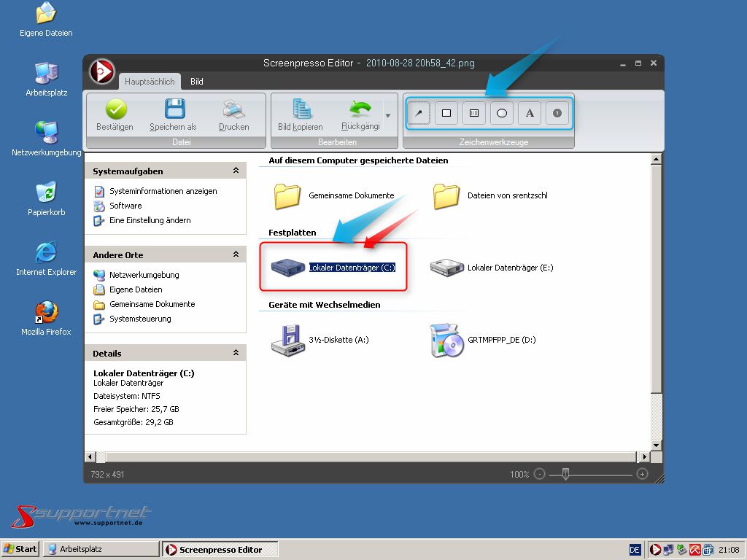
Task: Click the DE language indicator in the taskbar
Action: (635, 549)
